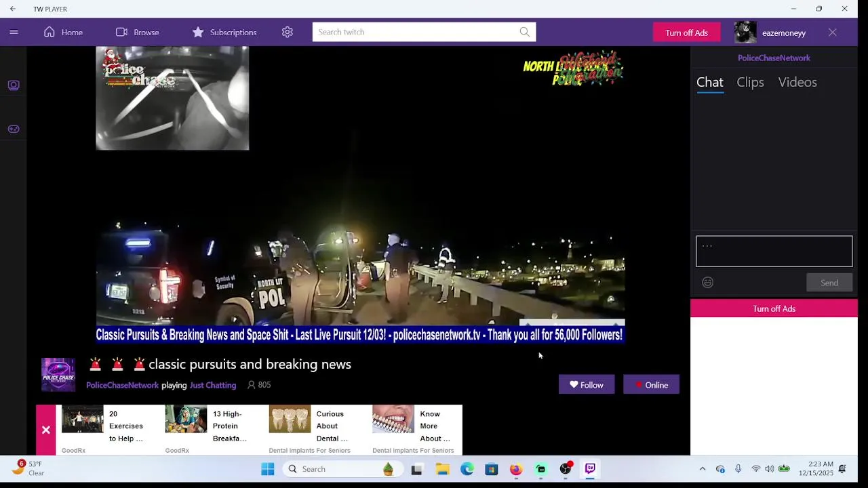Open the channels icon in left sidebar
This screenshot has width=868, height=488.
point(14,85)
